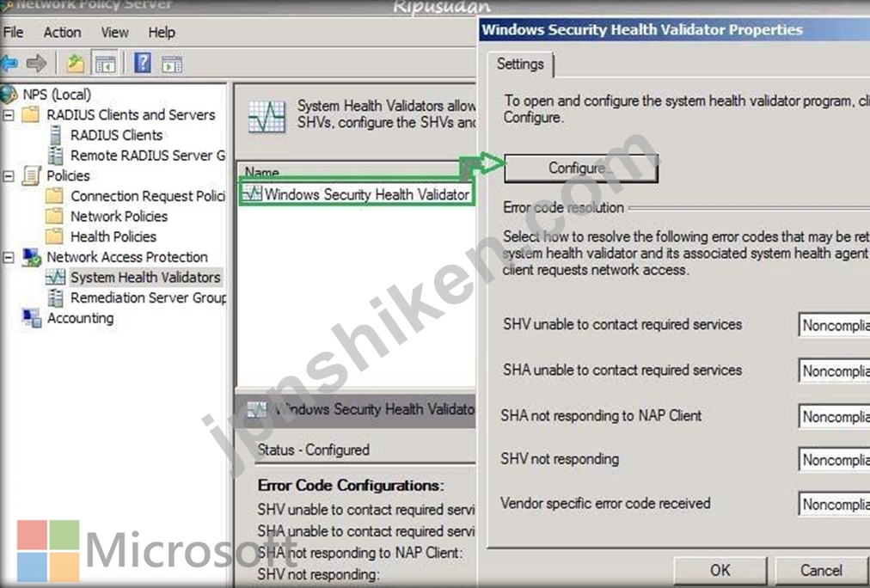Collapse the Network Access Protection node
Image resolution: width=870 pixels, height=588 pixels.
9,257
